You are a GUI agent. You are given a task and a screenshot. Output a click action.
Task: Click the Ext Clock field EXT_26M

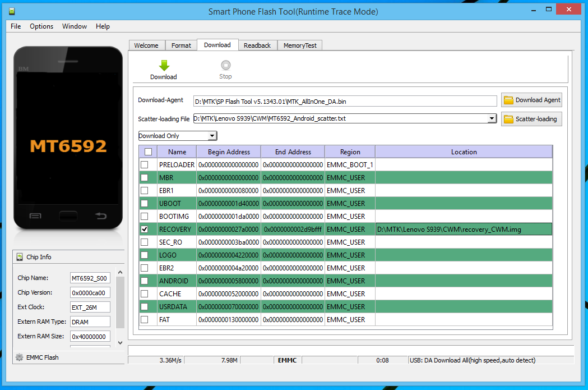[90, 308]
